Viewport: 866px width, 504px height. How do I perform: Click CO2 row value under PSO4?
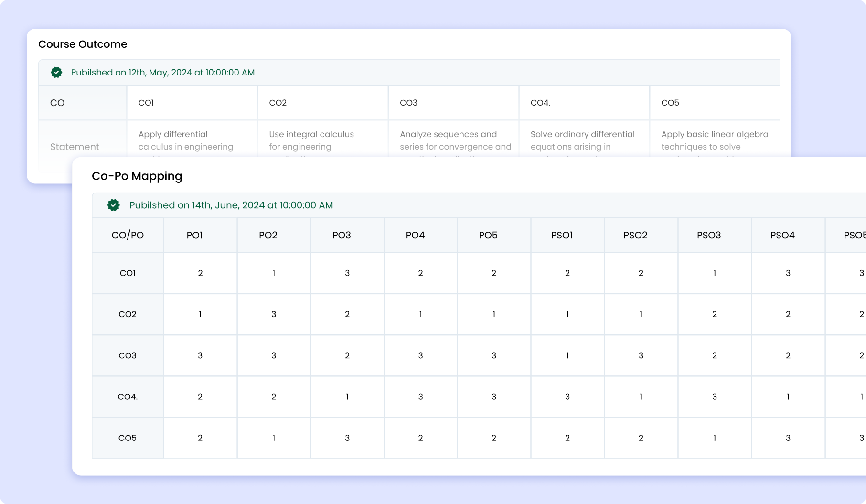(788, 314)
